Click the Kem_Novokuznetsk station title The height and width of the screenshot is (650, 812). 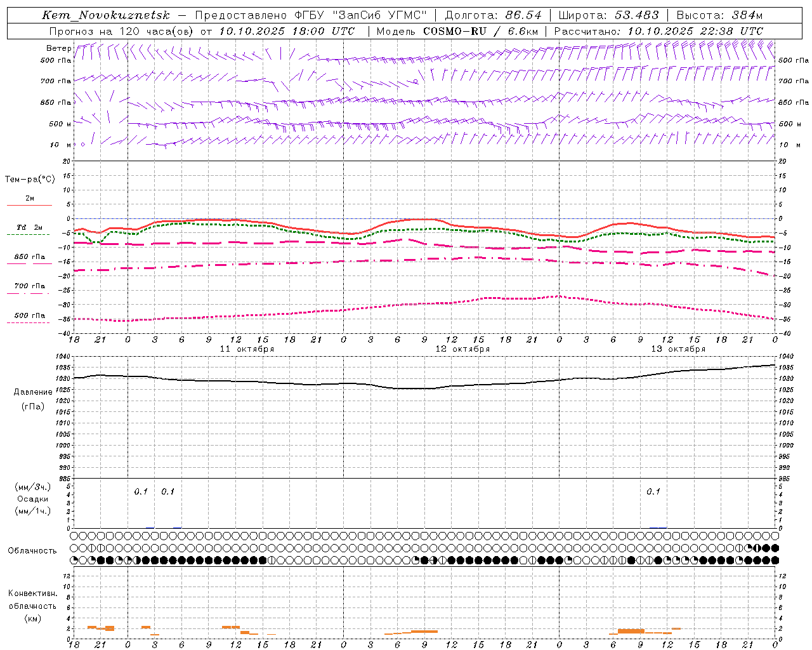(106, 15)
